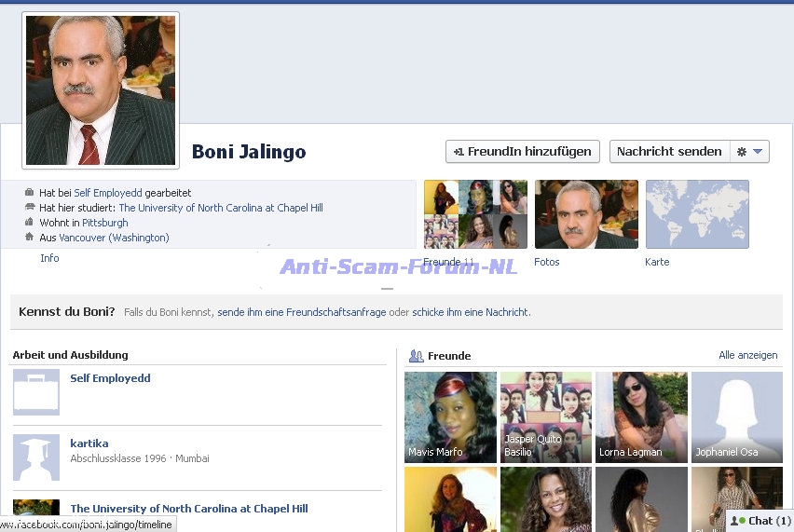Open Mavis Marfo's friend tile
The width and height of the screenshot is (794, 532).
click(450, 416)
